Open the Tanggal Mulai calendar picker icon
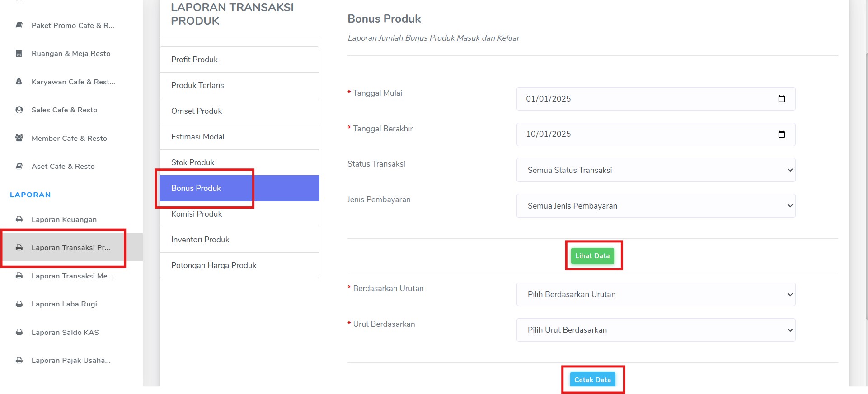 pyautogui.click(x=782, y=99)
